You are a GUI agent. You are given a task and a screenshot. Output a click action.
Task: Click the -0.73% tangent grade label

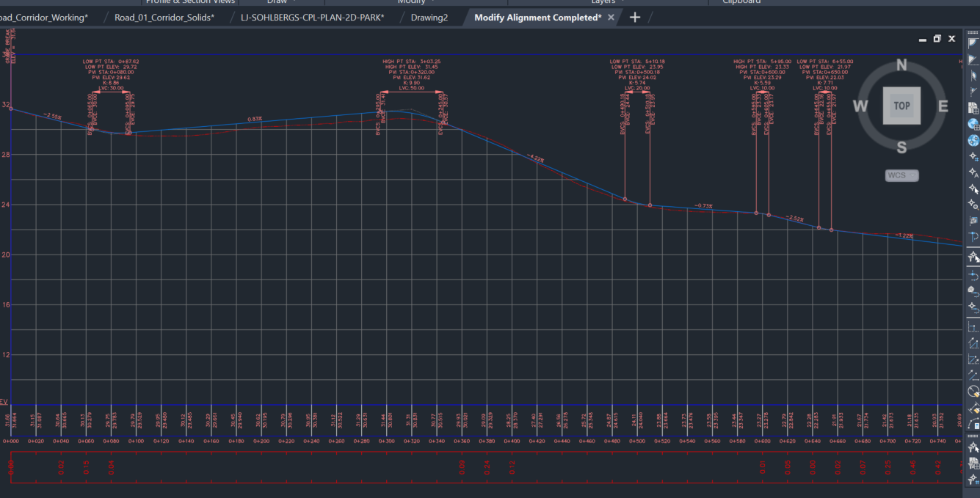tap(703, 206)
